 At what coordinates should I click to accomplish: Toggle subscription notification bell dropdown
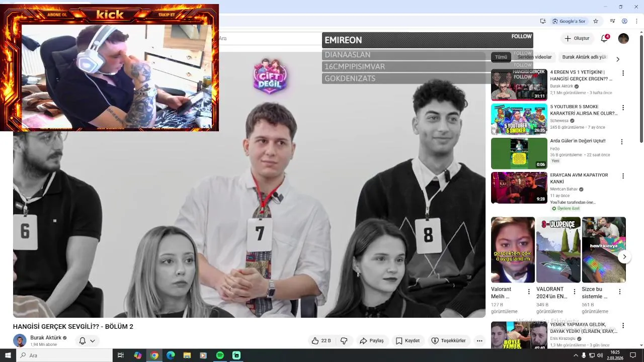[87, 341]
